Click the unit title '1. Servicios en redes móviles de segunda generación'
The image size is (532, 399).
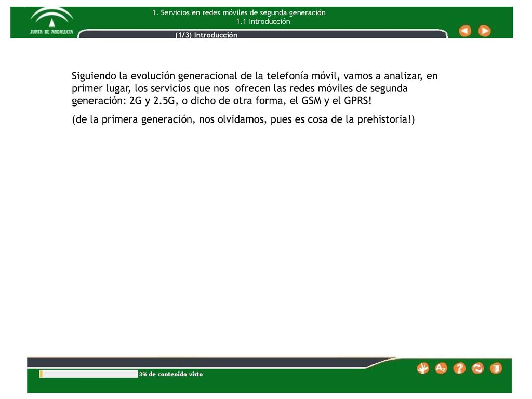(x=239, y=12)
